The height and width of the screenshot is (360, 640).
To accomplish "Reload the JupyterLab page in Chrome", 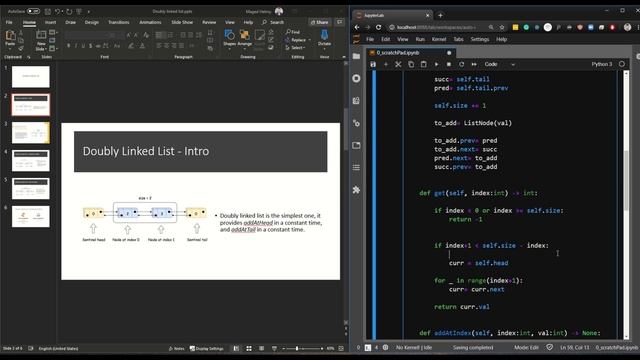I will pyautogui.click(x=378, y=27).
